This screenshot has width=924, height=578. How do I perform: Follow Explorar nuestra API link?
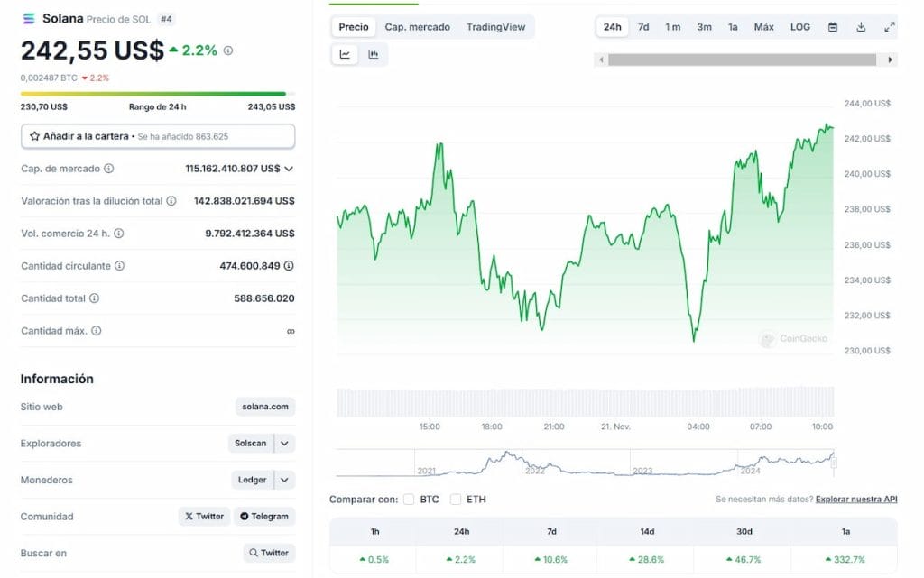tap(856, 500)
